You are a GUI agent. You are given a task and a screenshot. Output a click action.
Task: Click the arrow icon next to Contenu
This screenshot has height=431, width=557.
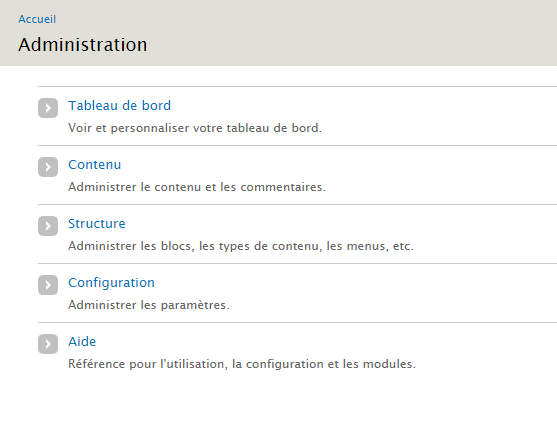pos(48,167)
